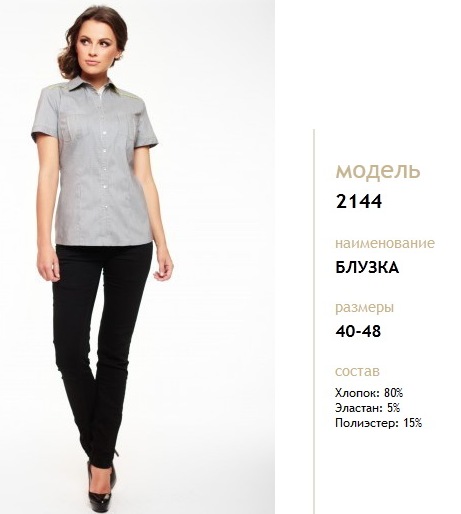Click the Эластан: 5% composition line

click(x=367, y=408)
